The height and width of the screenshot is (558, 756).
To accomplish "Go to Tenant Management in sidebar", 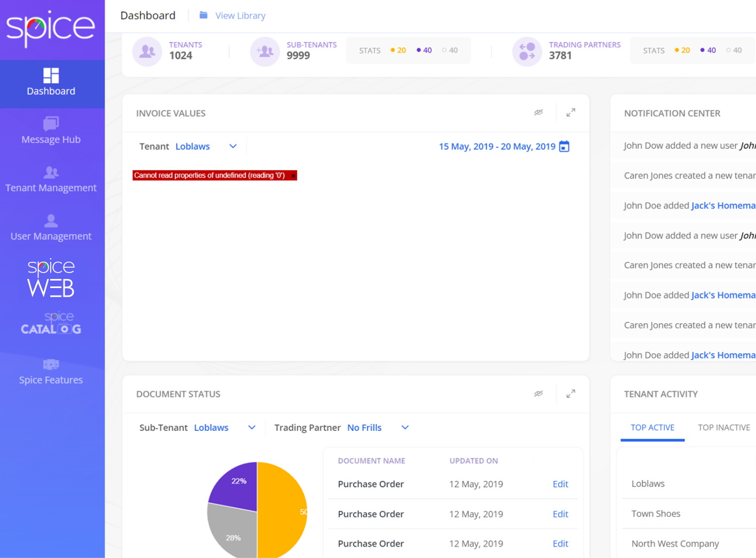I will pos(51,180).
